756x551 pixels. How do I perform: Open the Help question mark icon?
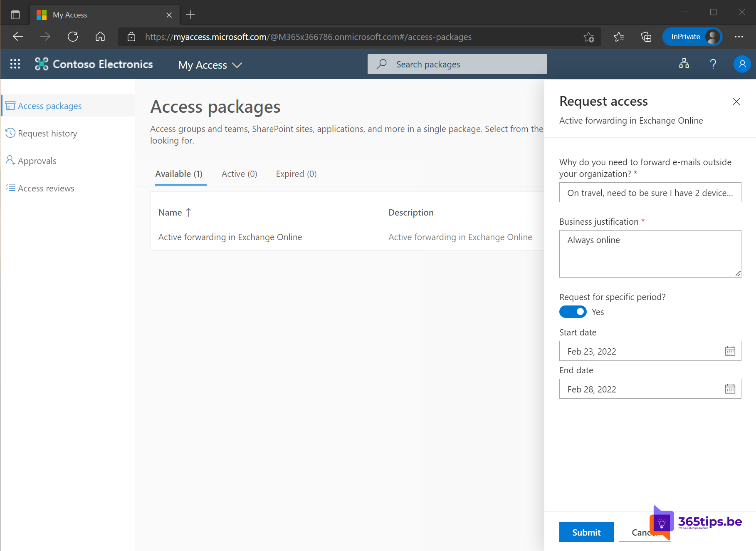pos(713,64)
